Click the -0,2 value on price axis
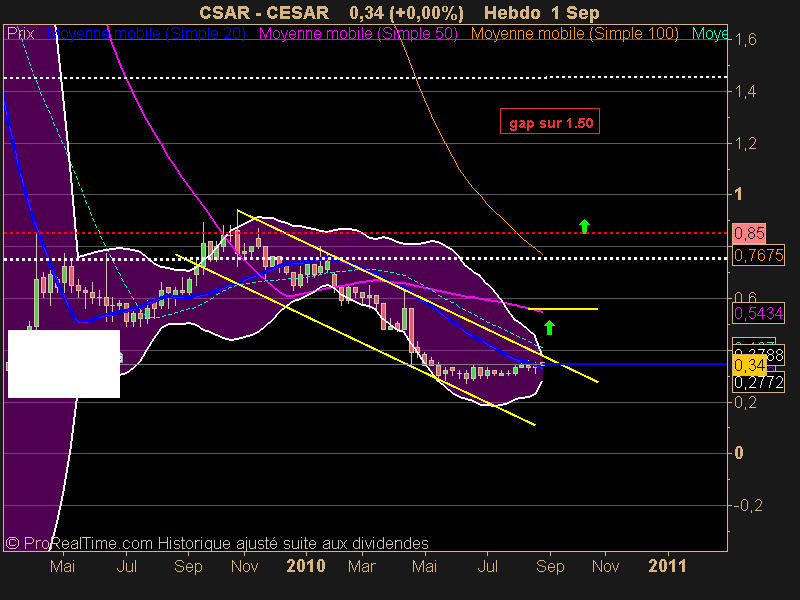This screenshot has width=800, height=600. coord(748,505)
